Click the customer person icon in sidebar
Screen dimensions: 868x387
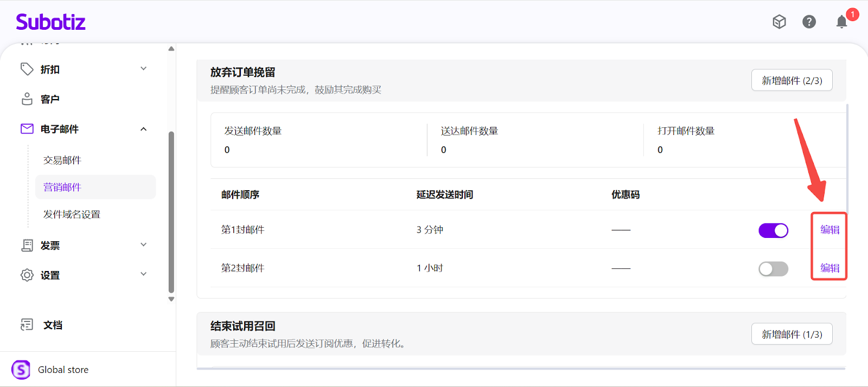[27, 99]
